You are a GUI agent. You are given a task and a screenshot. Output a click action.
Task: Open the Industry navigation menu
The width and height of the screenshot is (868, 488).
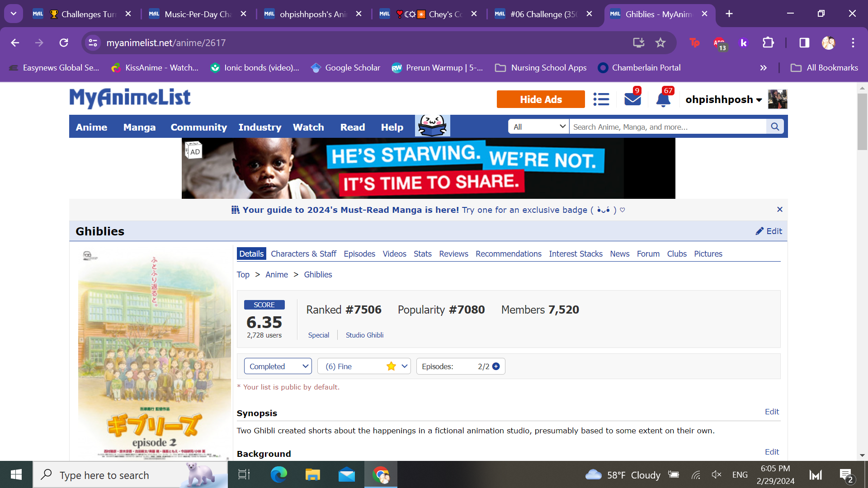coord(260,127)
